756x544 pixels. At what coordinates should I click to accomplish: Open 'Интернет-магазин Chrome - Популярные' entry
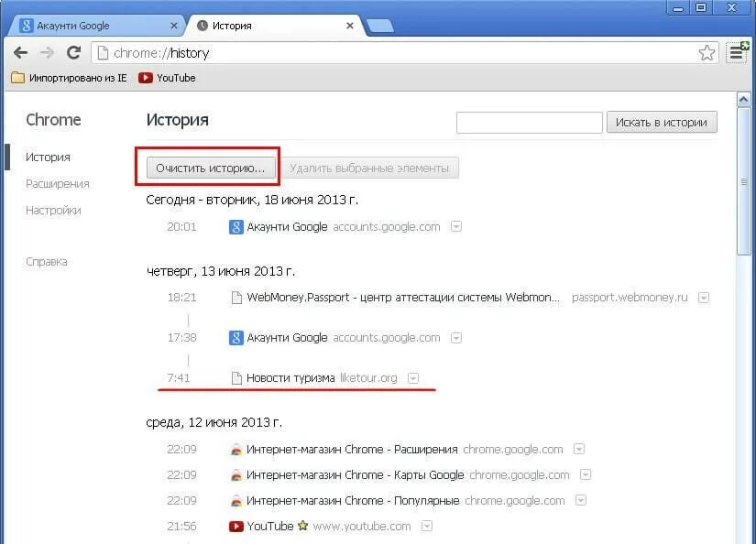[x=353, y=500]
